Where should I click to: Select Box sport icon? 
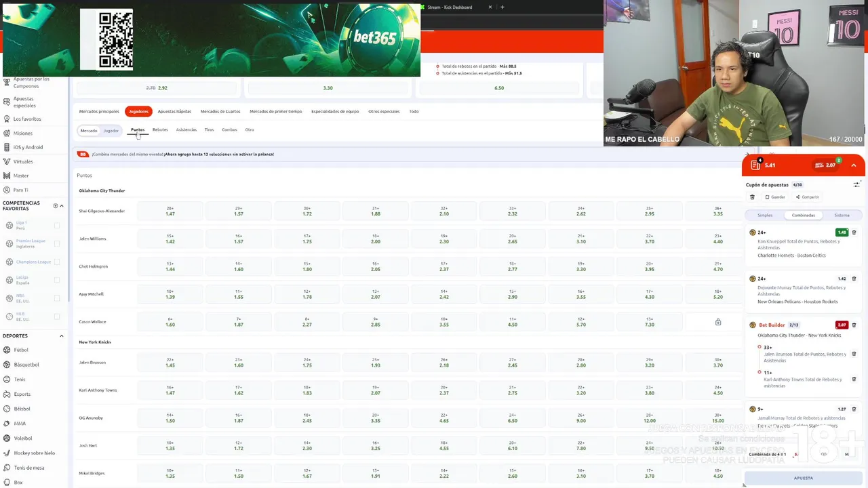7,483
